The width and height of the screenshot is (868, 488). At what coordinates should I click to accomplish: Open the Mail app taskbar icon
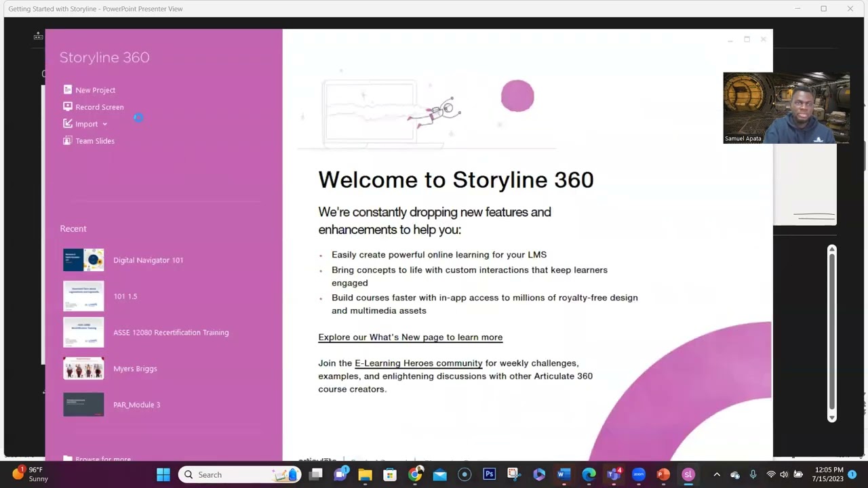tap(439, 474)
